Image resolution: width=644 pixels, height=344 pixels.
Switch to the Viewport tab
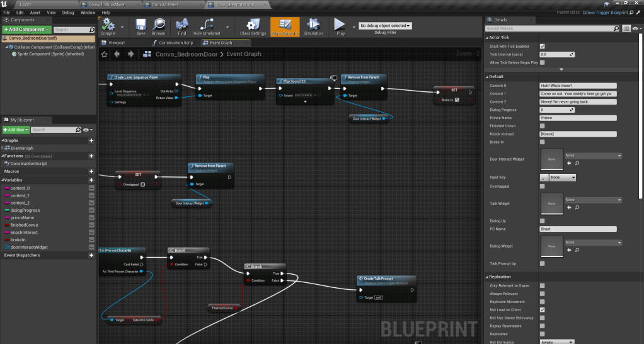[x=117, y=43]
